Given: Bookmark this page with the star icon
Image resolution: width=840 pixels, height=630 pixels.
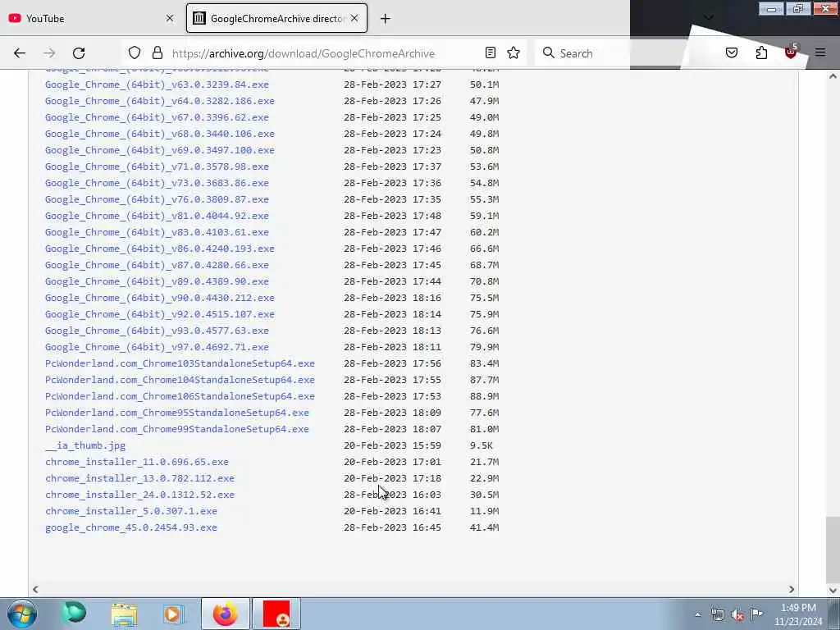Looking at the screenshot, I should pos(514,52).
